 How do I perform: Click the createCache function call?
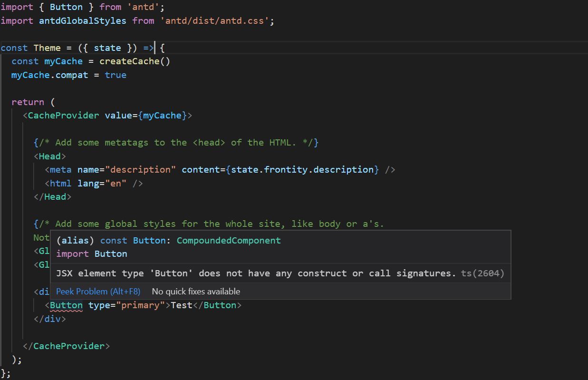click(129, 61)
